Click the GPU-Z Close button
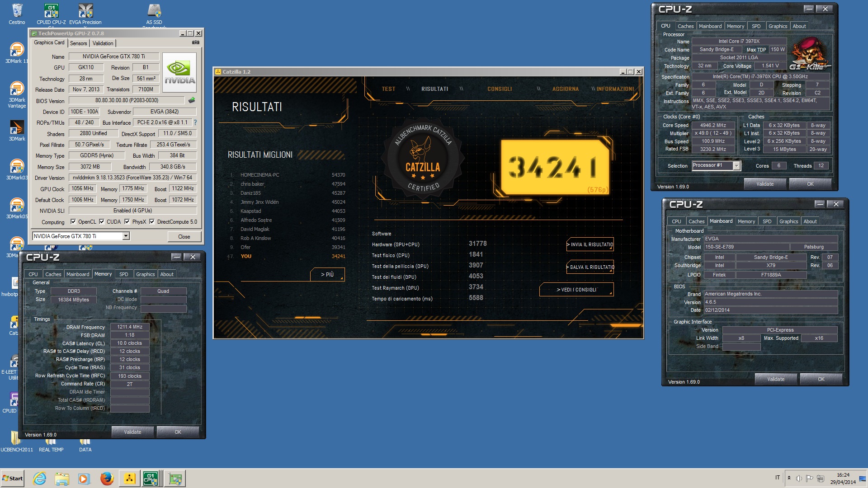The height and width of the screenshot is (488, 868). [184, 237]
